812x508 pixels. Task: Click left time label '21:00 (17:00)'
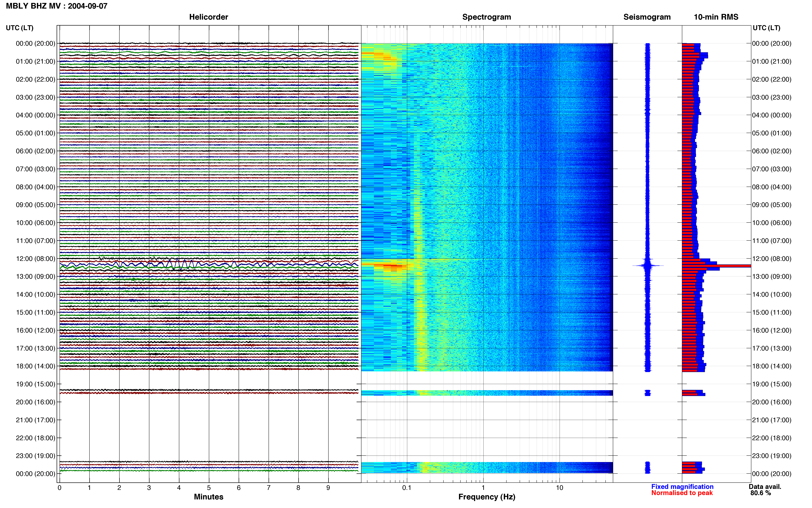[x=35, y=420]
